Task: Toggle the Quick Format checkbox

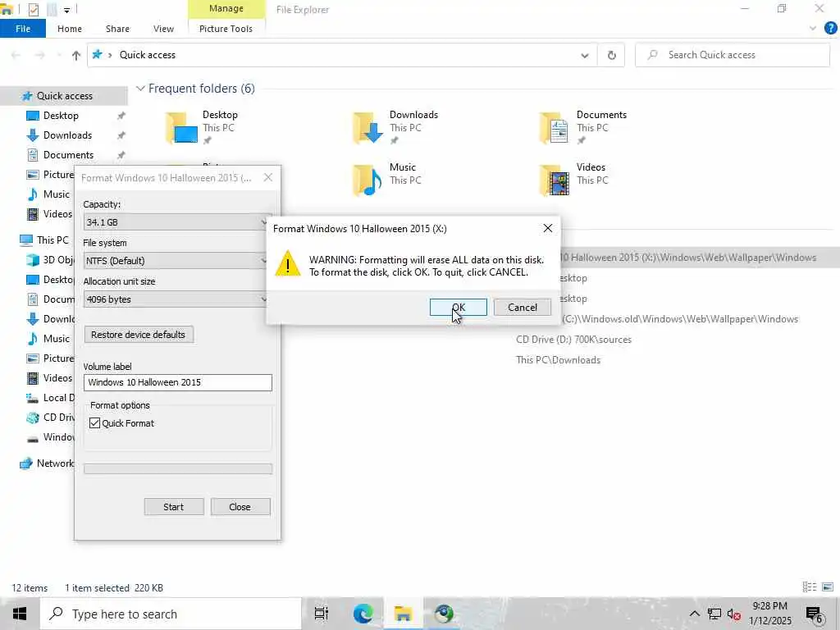Action: (95, 423)
